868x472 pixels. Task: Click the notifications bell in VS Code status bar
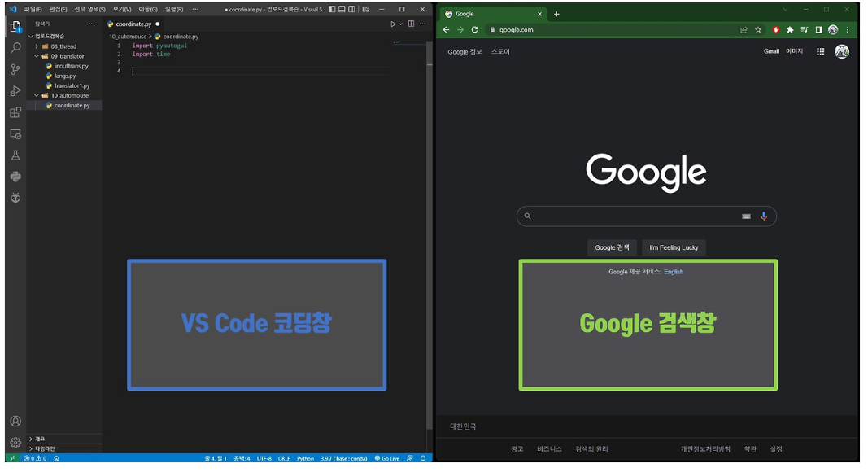(423, 459)
